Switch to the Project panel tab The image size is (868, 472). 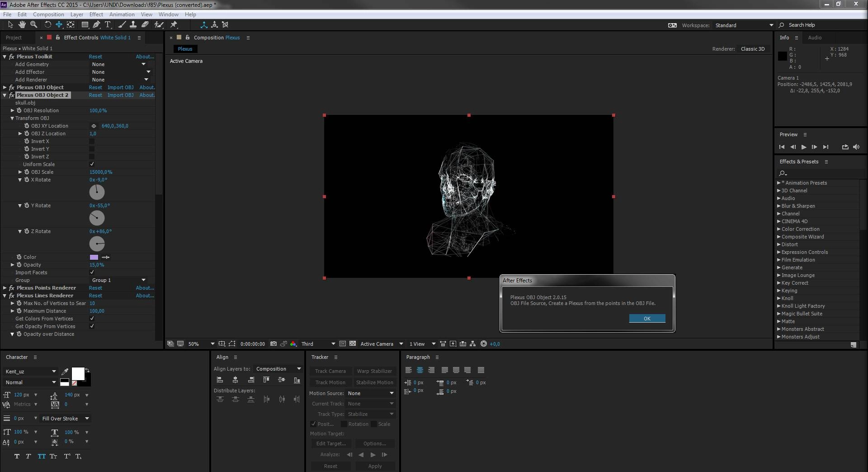coord(14,38)
